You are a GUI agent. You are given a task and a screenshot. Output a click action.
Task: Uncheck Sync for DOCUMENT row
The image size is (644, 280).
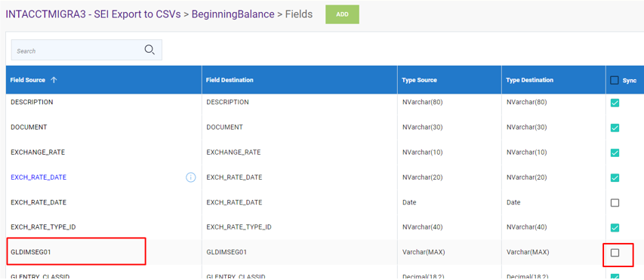(615, 128)
